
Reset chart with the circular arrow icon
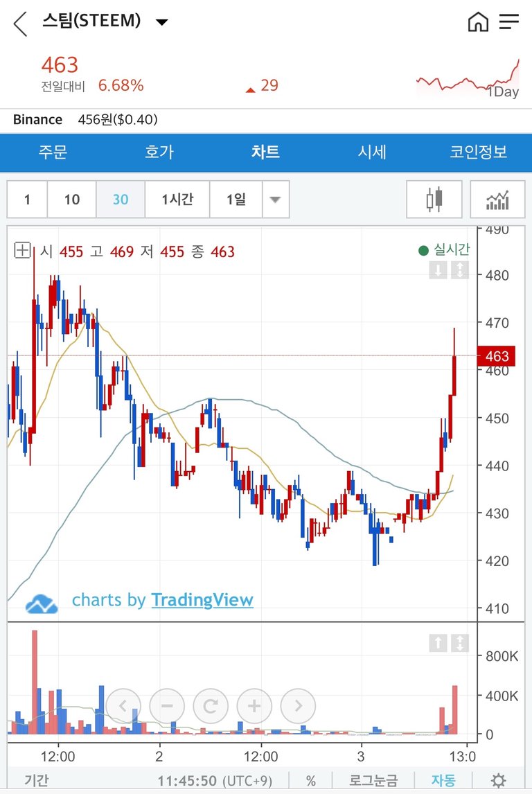[211, 706]
